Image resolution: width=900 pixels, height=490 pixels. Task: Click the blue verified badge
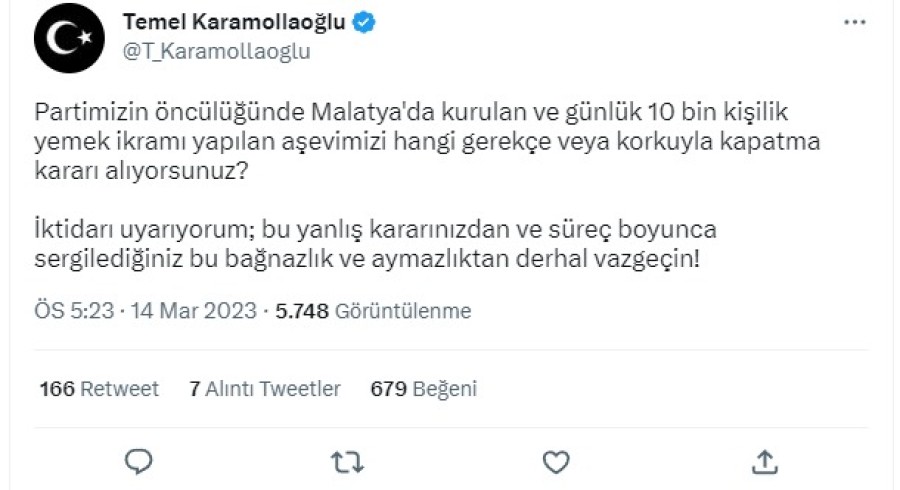[364, 24]
